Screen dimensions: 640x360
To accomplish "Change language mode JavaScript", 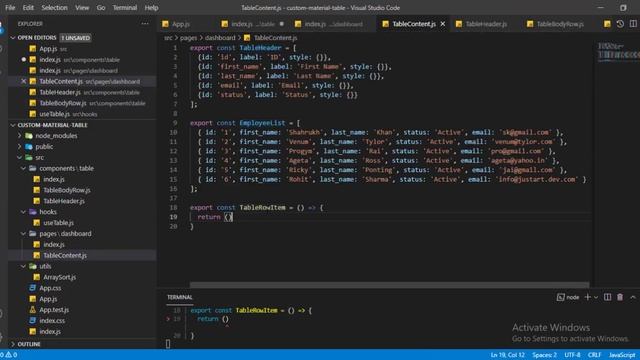I will tap(622, 355).
